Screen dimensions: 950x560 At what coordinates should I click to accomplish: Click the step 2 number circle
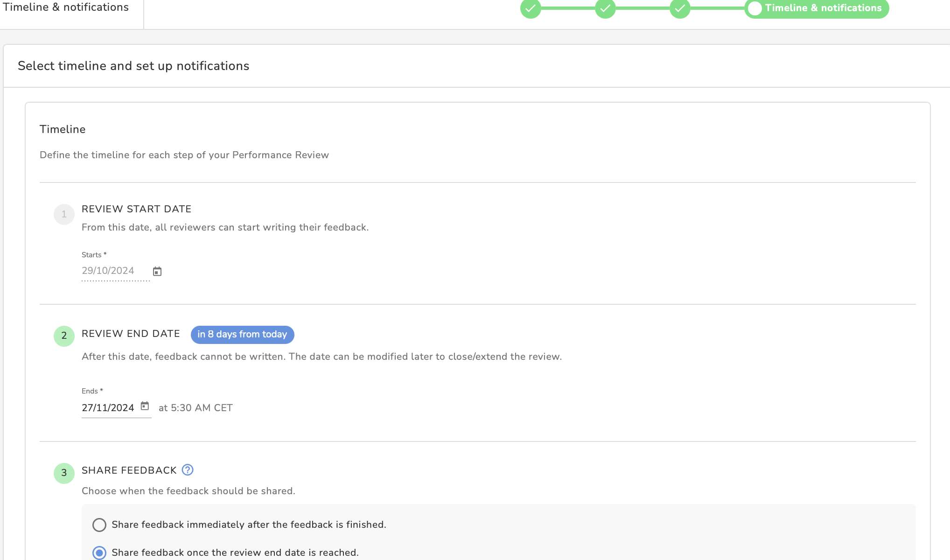(x=64, y=336)
